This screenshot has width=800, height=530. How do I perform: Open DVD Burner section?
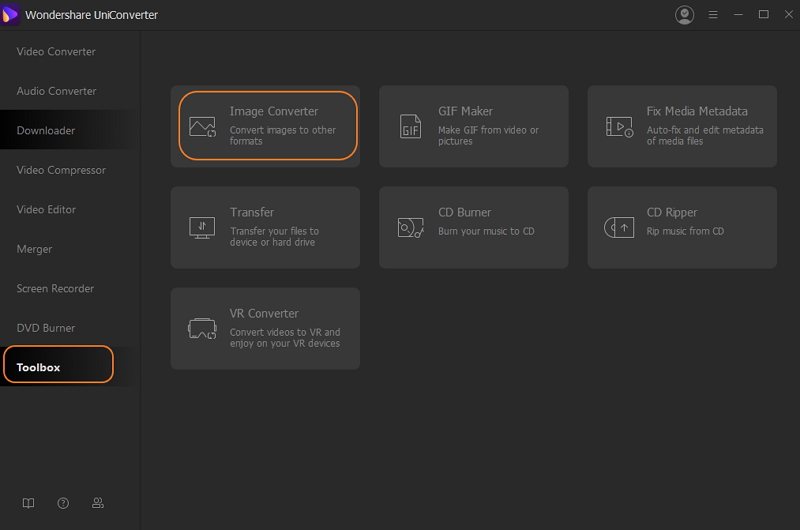pos(46,328)
